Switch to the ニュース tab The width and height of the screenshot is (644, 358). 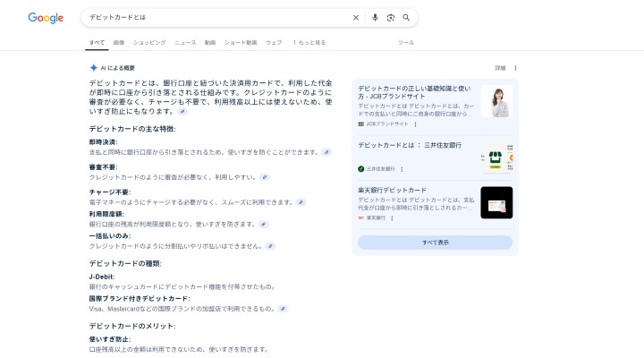tap(185, 43)
